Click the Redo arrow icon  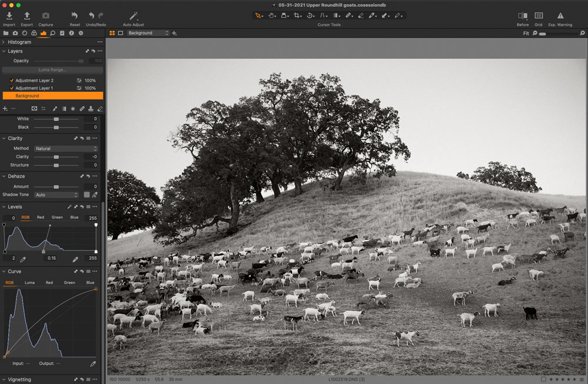[101, 16]
